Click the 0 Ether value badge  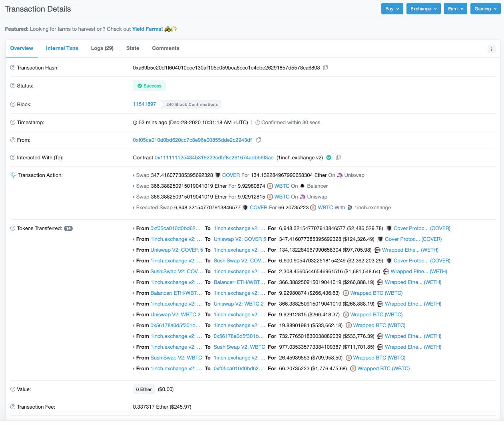click(x=144, y=389)
